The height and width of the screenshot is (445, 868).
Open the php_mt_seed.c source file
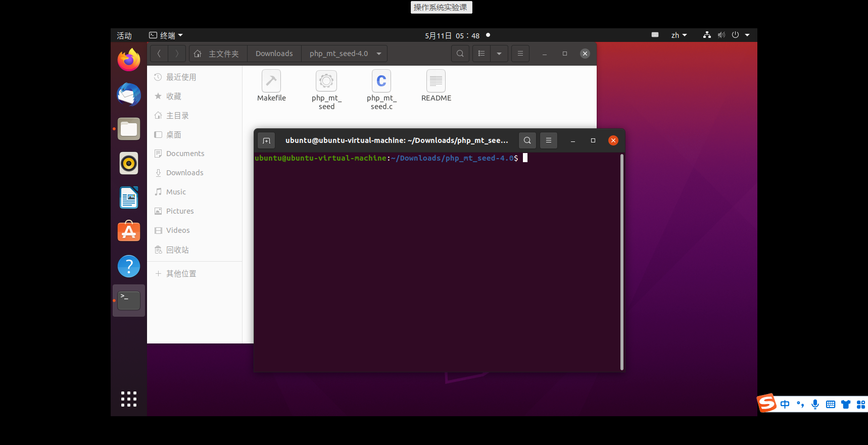(x=381, y=81)
